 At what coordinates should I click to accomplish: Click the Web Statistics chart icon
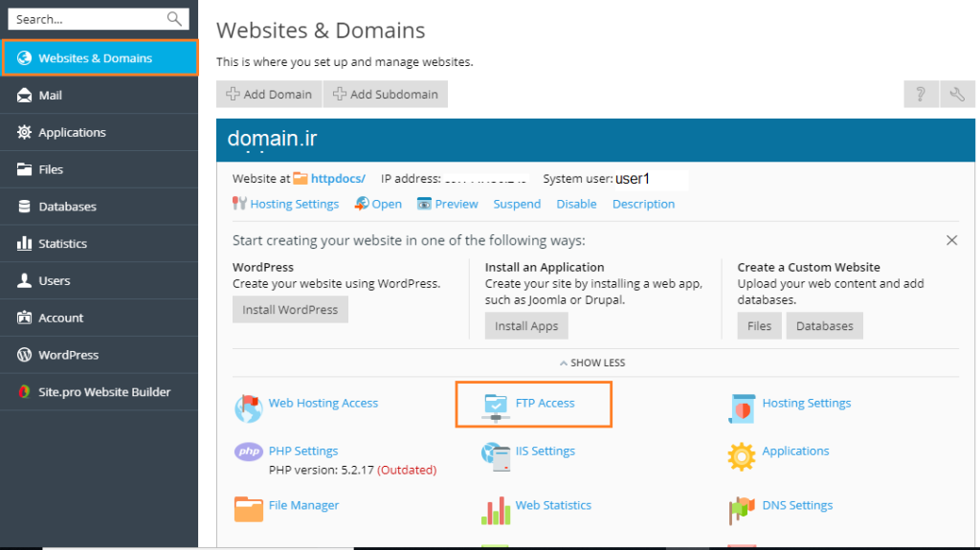coord(496,509)
